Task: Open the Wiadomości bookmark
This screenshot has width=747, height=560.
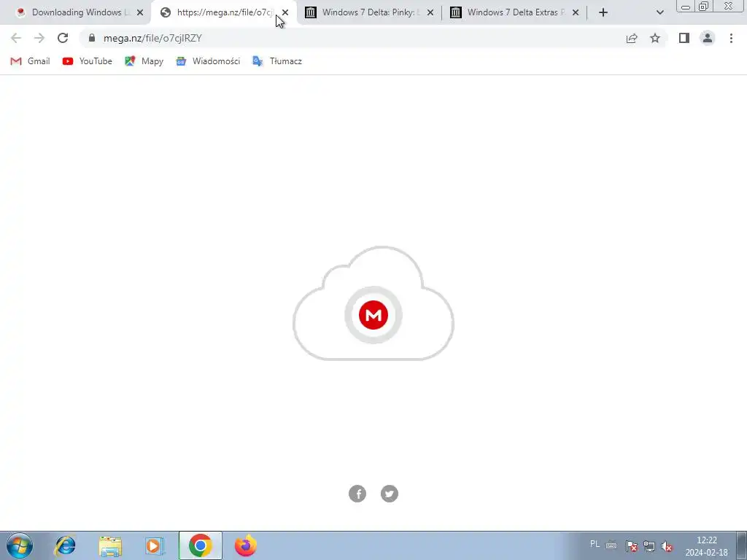Action: [x=208, y=61]
